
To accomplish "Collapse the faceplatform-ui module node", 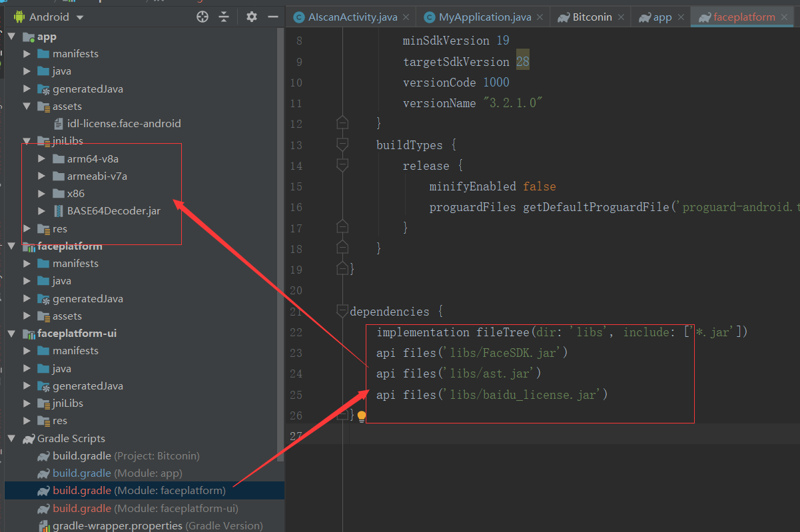I will (11, 333).
